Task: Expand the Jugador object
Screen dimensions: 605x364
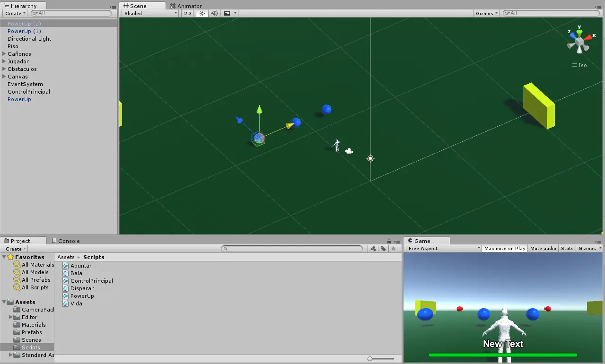Action: pyautogui.click(x=4, y=61)
